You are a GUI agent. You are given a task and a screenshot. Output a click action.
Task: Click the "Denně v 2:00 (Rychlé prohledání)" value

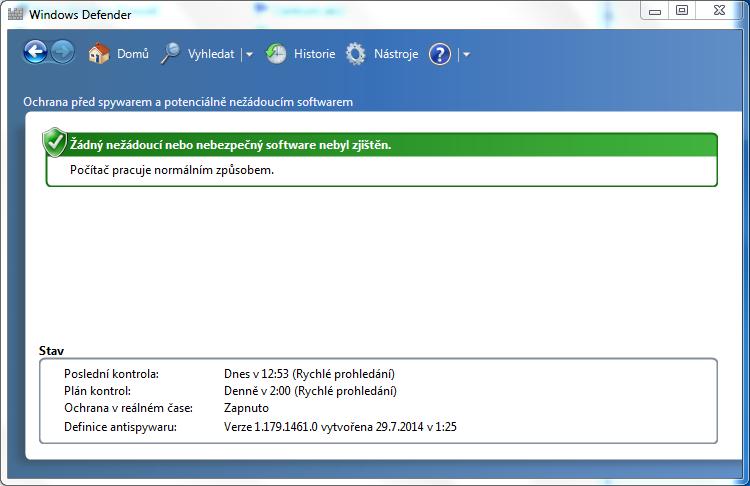(x=310, y=391)
